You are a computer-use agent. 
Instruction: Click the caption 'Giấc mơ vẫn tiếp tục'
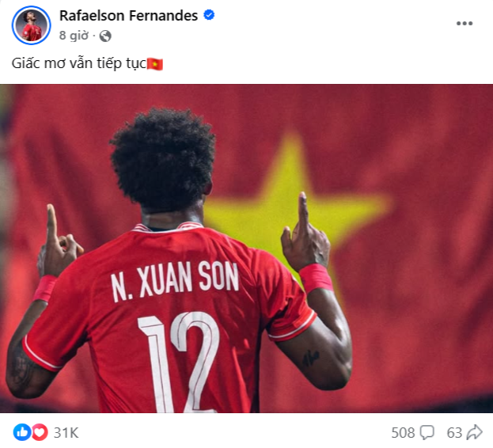(79, 63)
